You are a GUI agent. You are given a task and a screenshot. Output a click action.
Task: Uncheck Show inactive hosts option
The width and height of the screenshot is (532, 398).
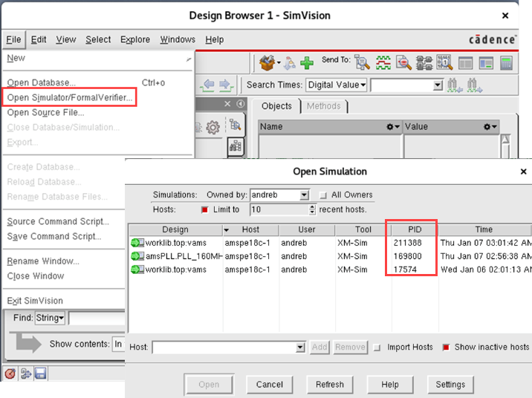(x=447, y=347)
